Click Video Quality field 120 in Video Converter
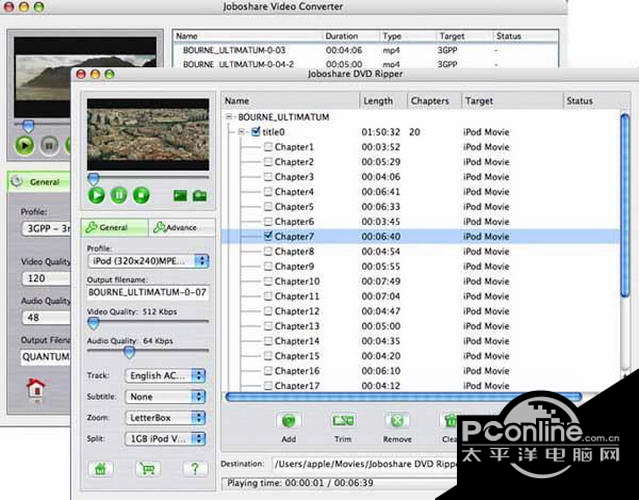Screen dimensions: 639x500 click(46, 278)
